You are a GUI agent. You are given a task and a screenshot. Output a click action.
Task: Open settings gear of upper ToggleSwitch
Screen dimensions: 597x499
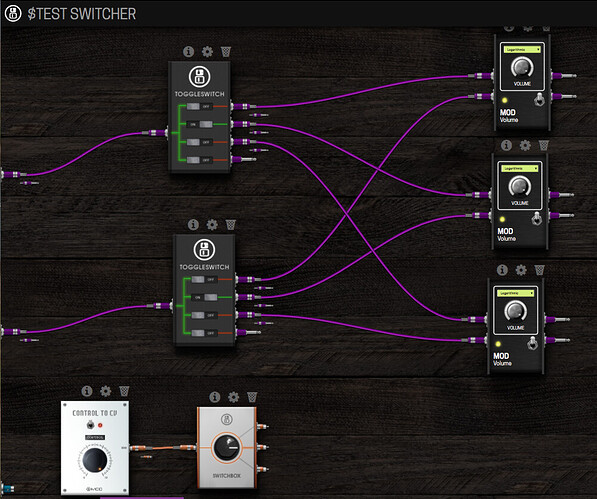(207, 51)
